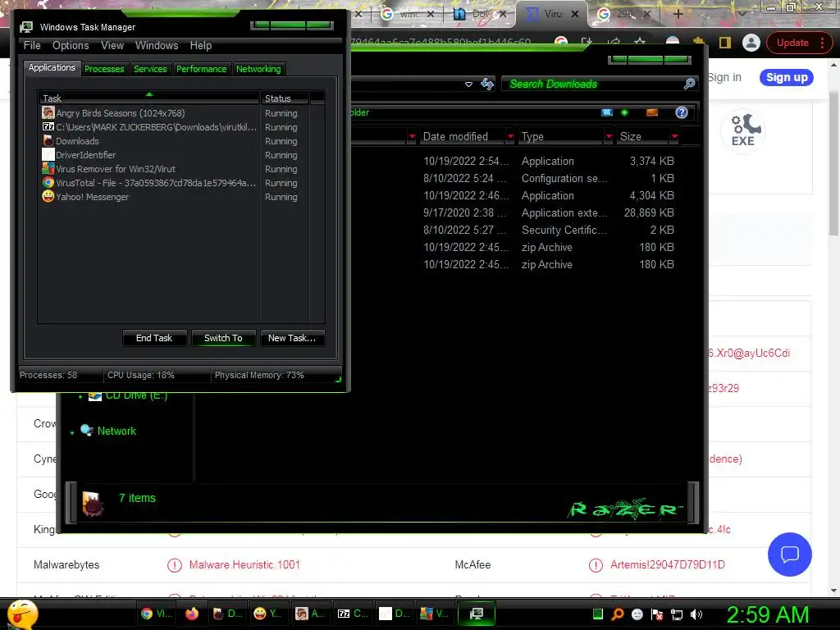Click the Chrome share page icon

tap(614, 42)
